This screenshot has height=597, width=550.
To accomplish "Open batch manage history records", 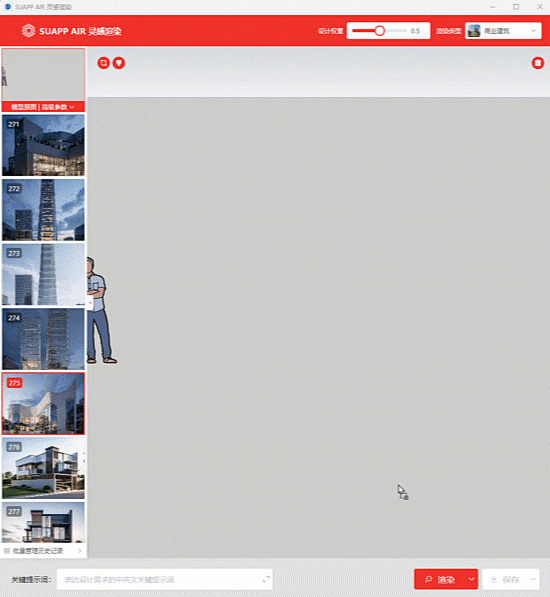I will 43,551.
